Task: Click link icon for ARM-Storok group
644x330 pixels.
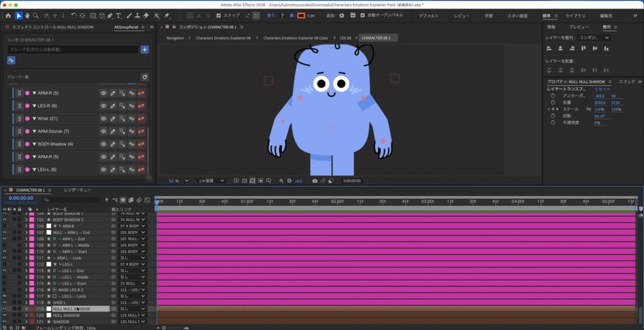Action: 132,131
